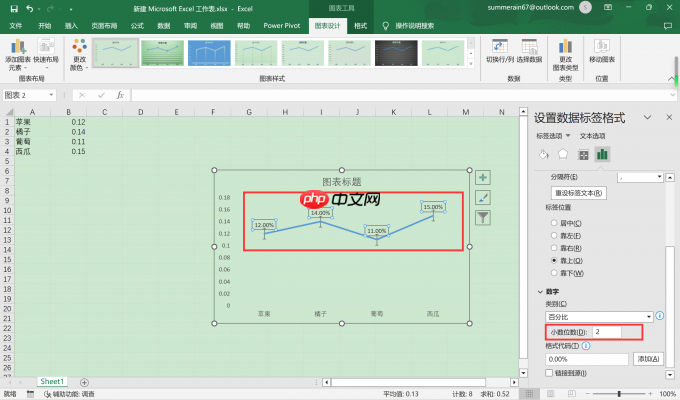
Task: Select cell containing 0.15
Action: [x=69, y=151]
